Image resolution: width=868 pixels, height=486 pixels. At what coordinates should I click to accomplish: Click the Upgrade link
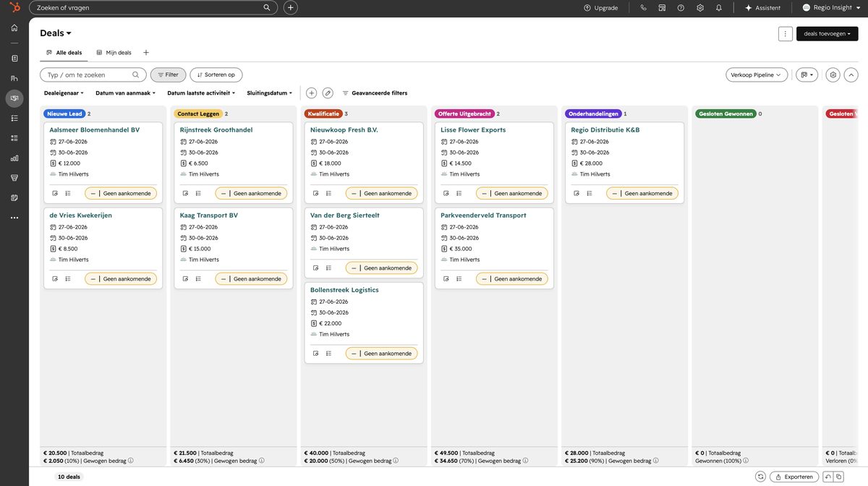coord(600,8)
